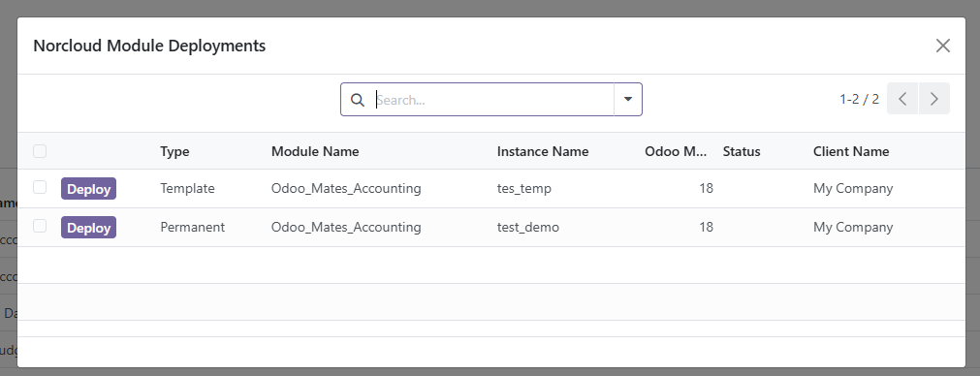Focus the Search input field
This screenshot has width=980, height=376.
[493, 100]
